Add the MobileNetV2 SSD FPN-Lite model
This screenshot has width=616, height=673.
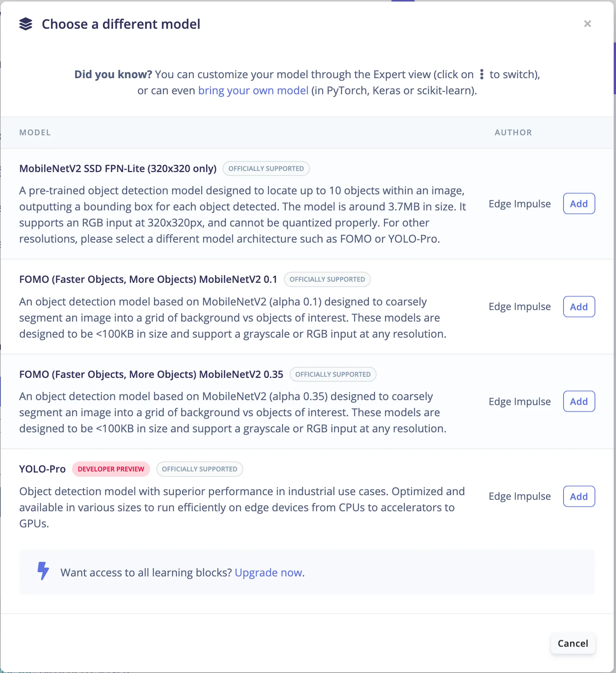click(x=579, y=204)
